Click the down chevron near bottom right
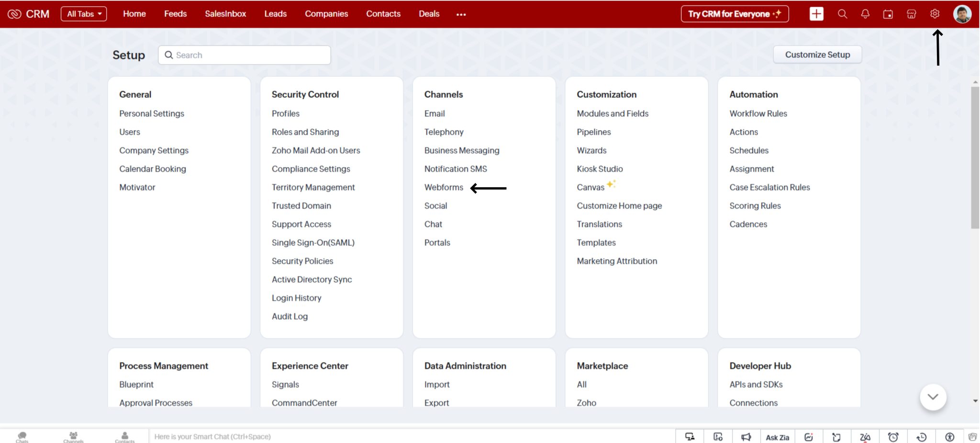 pyautogui.click(x=932, y=397)
